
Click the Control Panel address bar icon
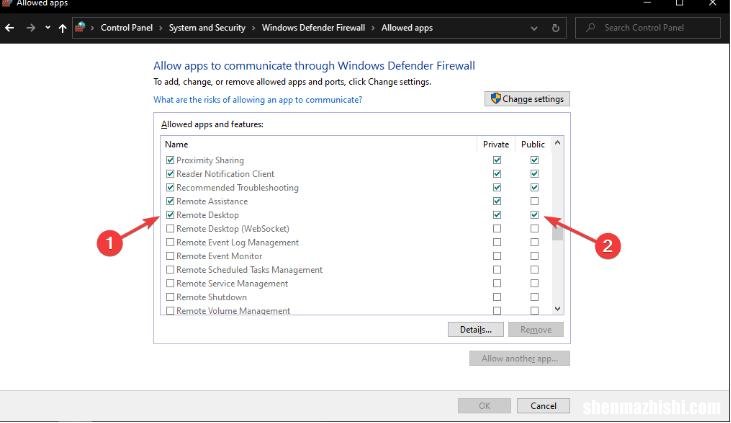(x=80, y=28)
